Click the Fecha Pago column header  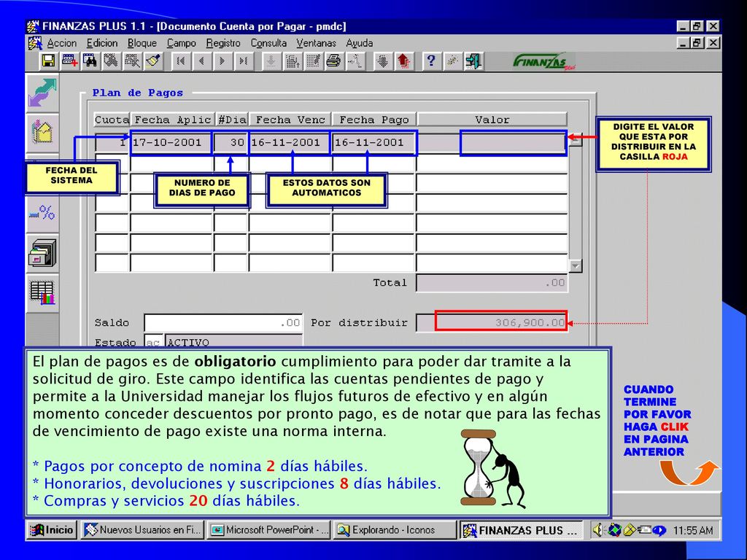(374, 120)
